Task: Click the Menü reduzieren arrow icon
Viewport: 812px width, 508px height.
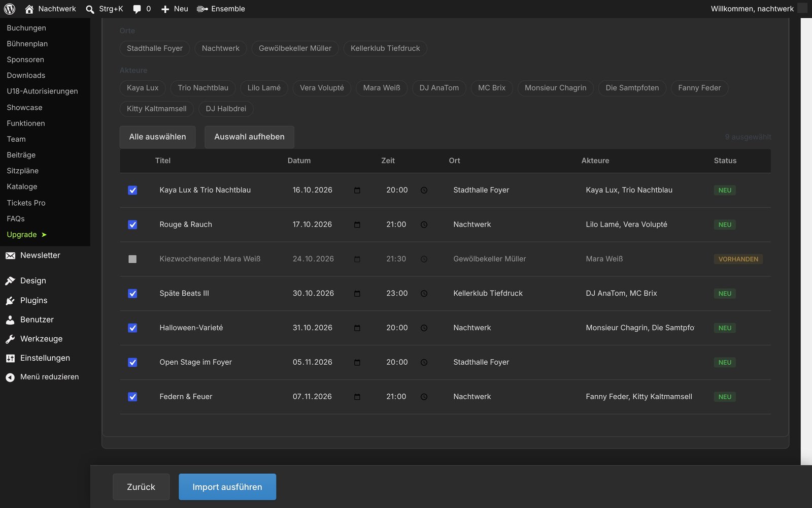Action: coord(10,377)
